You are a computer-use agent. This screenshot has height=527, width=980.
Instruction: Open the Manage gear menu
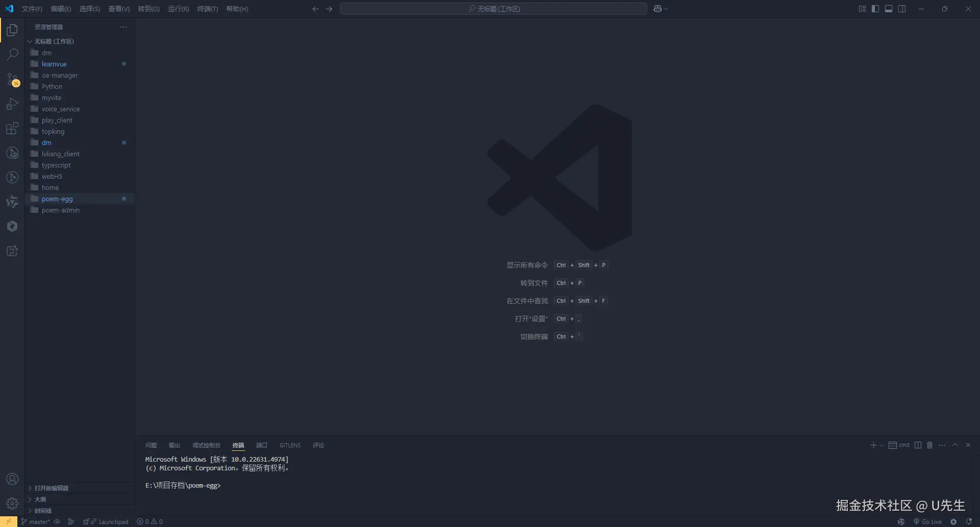coord(12,504)
